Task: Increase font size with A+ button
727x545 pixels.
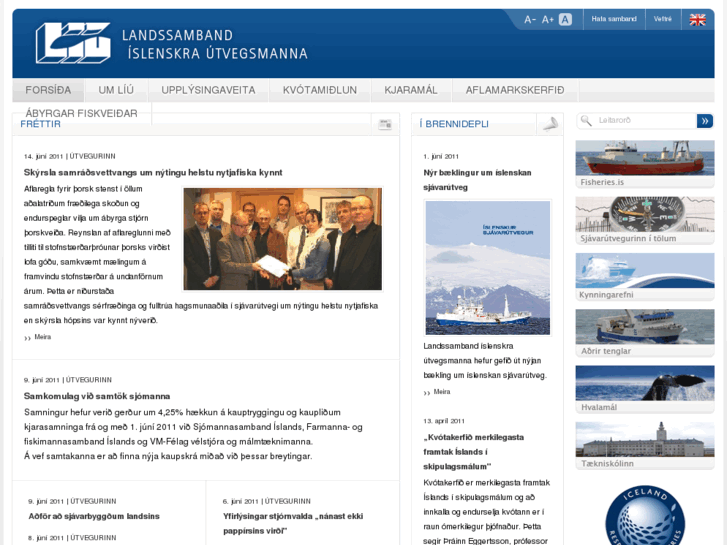Action: point(548,19)
